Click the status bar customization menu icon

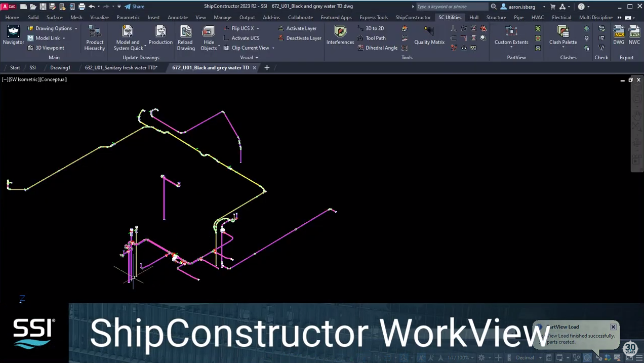click(x=639, y=357)
